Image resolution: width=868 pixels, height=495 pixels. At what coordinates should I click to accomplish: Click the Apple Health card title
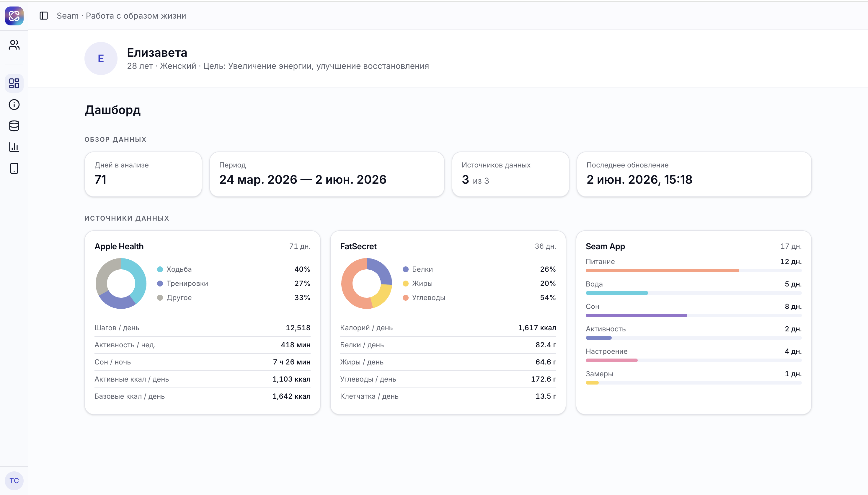click(119, 247)
